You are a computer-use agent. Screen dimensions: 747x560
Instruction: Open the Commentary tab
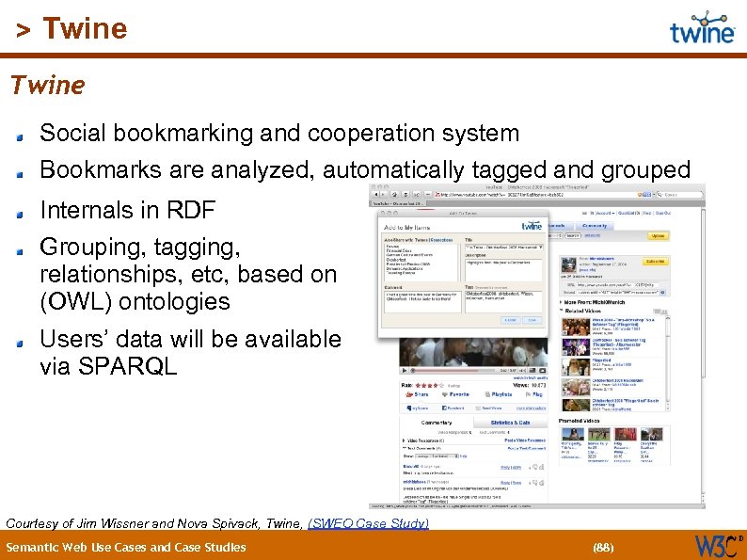[437, 423]
